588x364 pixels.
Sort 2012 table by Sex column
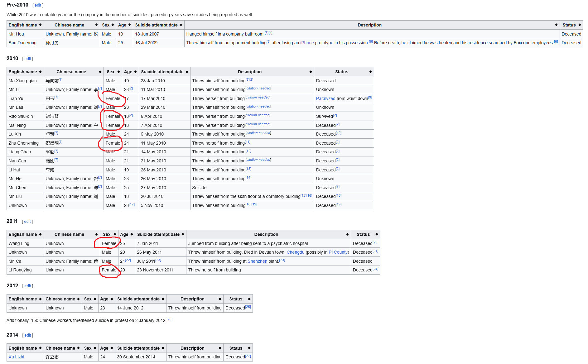pyautogui.click(x=90, y=299)
